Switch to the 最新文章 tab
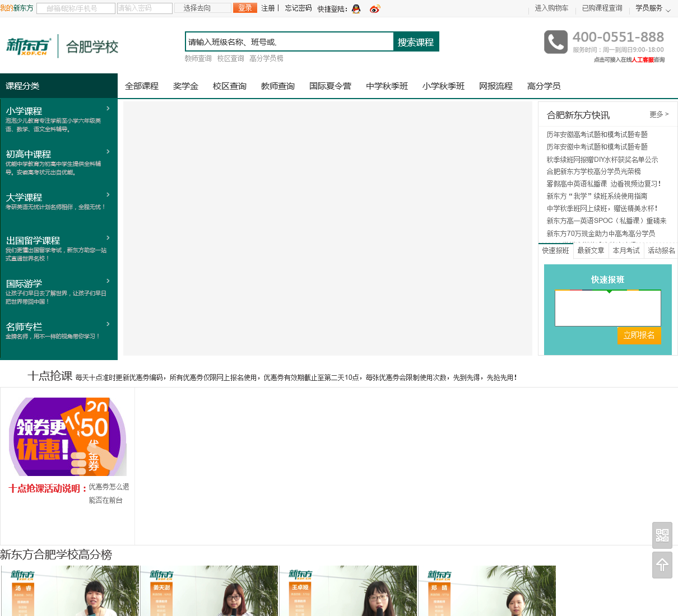678x616 pixels. point(591,250)
